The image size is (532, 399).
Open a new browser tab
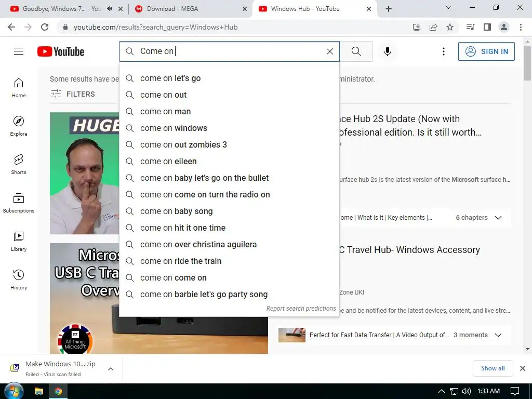tap(389, 9)
